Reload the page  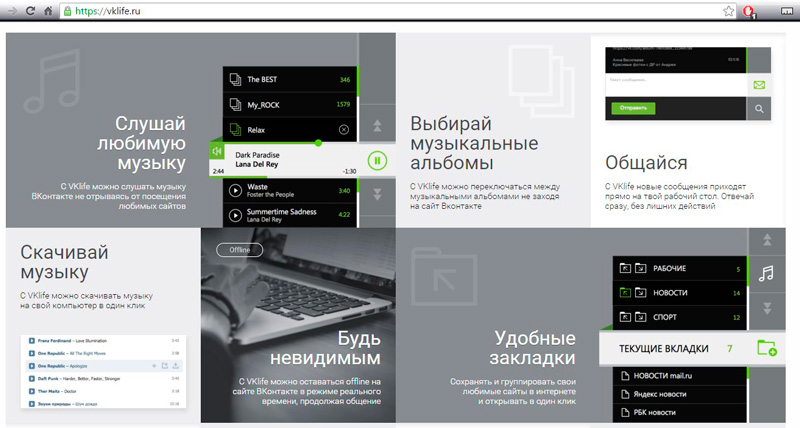tap(31, 11)
